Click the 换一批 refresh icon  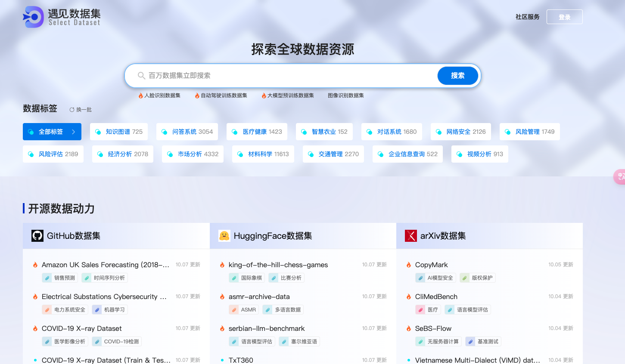72,110
